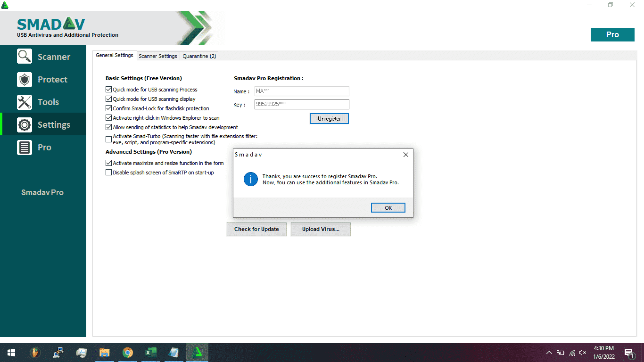Click the Unregister button
This screenshot has width=644, height=362.
pyautogui.click(x=329, y=119)
